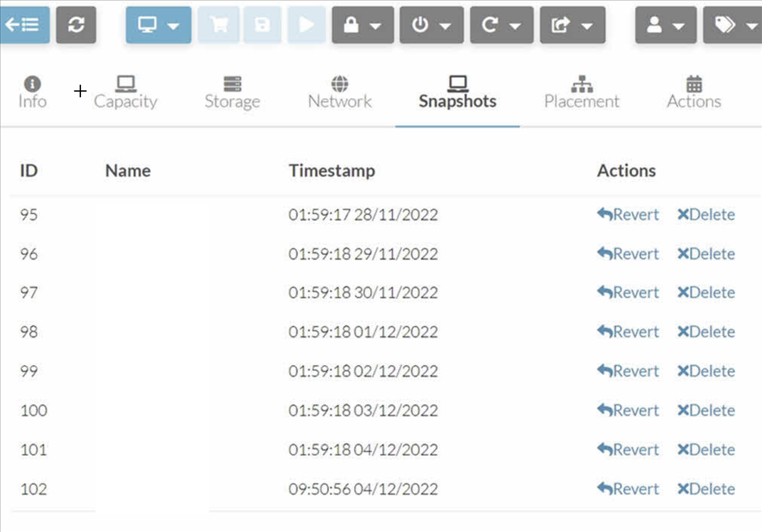The width and height of the screenshot is (762, 532).
Task: Click the back to list arrow icon
Action: pos(25,23)
